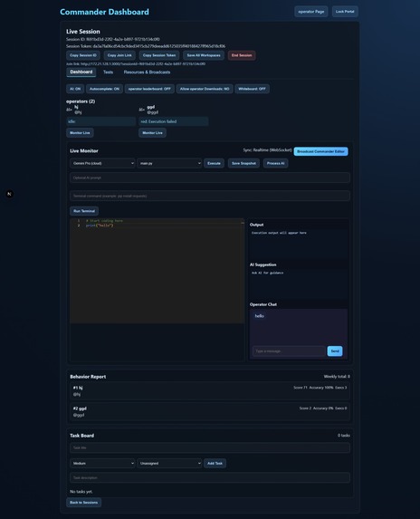Switch to the Tests tab
The image size is (420, 519).
108,72
